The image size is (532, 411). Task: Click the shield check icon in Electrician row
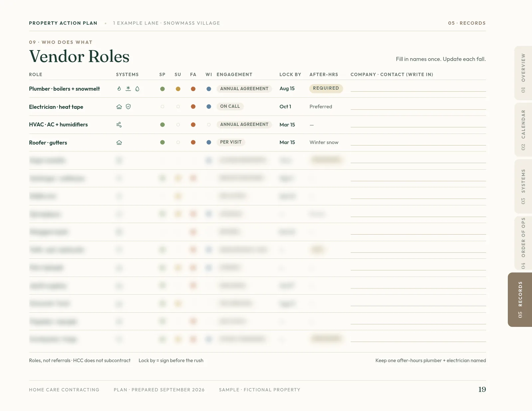(x=128, y=107)
